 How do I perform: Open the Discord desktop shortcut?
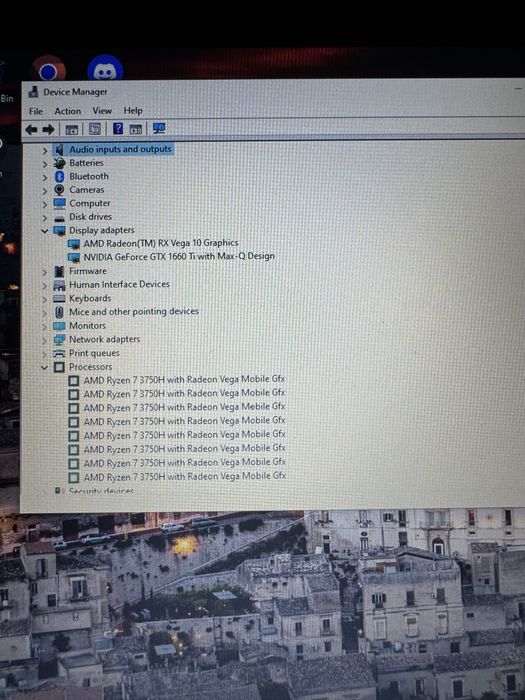105,68
